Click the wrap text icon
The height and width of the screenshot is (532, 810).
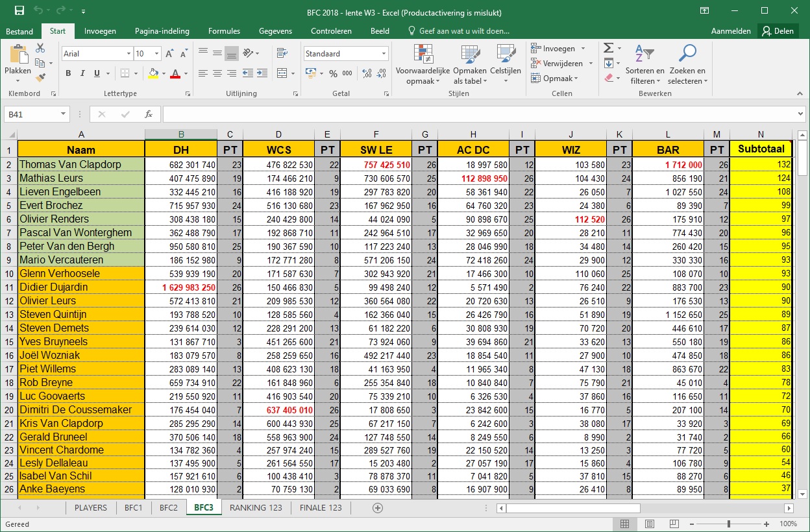[282, 53]
